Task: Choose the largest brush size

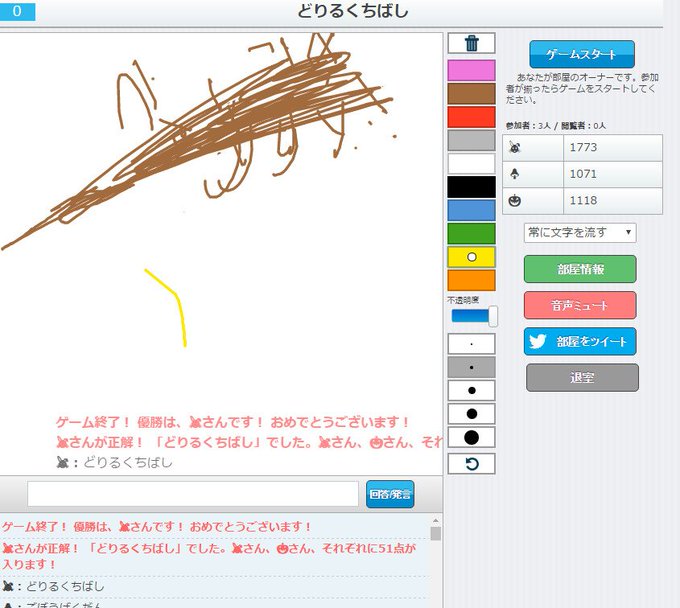Action: click(471, 438)
